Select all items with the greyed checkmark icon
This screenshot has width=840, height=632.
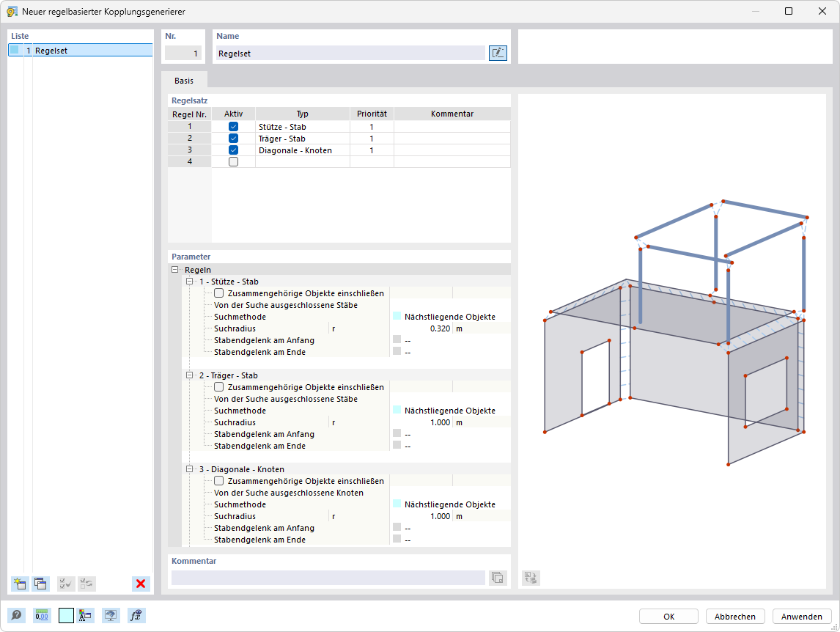pos(66,584)
